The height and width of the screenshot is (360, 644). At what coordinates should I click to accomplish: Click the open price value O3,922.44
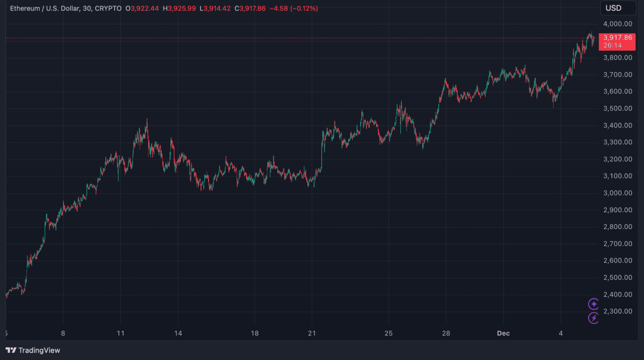click(x=143, y=9)
